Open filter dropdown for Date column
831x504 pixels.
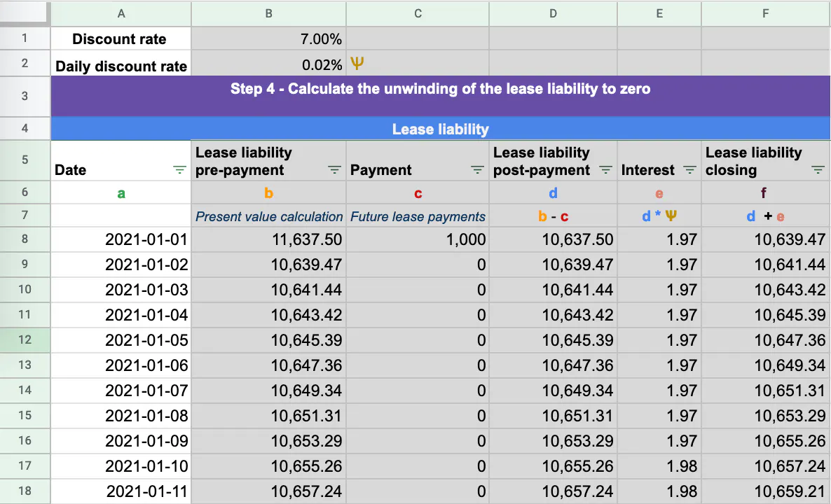click(179, 170)
